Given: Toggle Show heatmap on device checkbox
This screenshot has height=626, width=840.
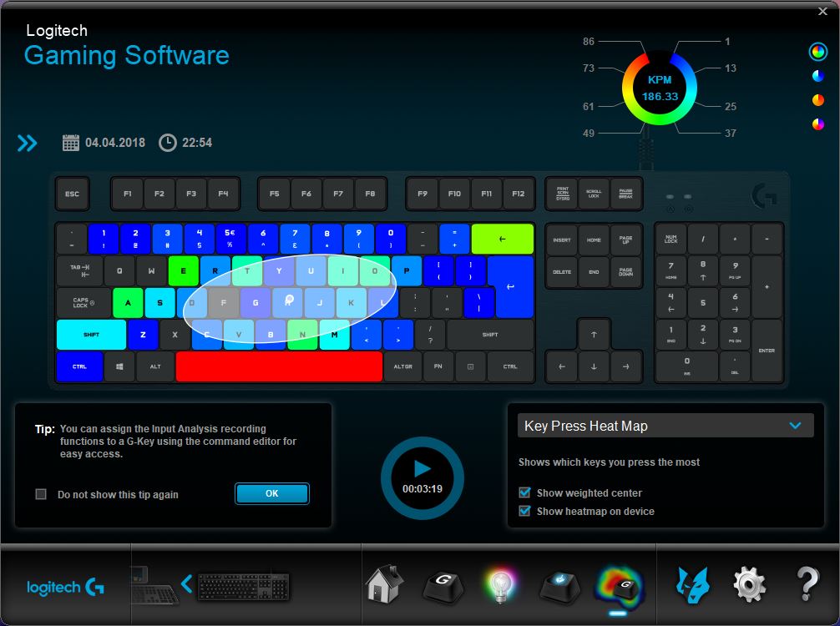Looking at the screenshot, I should click(x=525, y=511).
